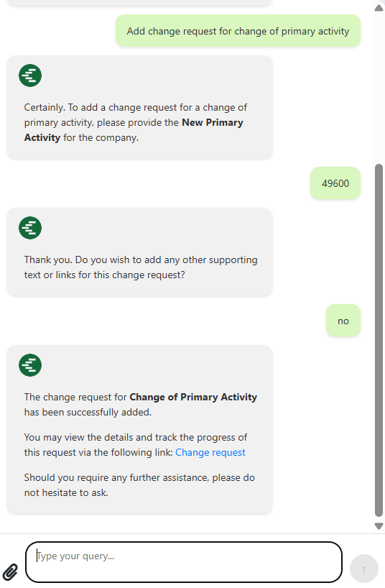
Task: Open the 'Change request' link
Action: [210, 452]
